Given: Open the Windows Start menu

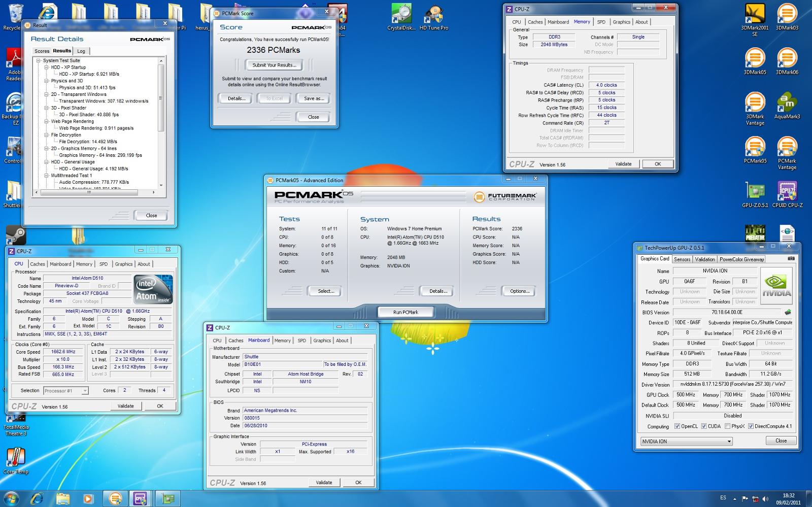Looking at the screenshot, I should pos(11,498).
